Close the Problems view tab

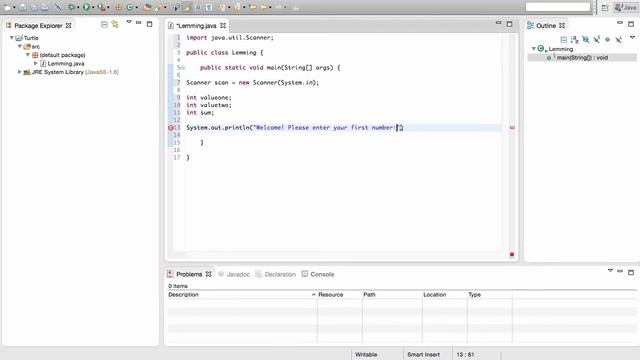click(209, 274)
